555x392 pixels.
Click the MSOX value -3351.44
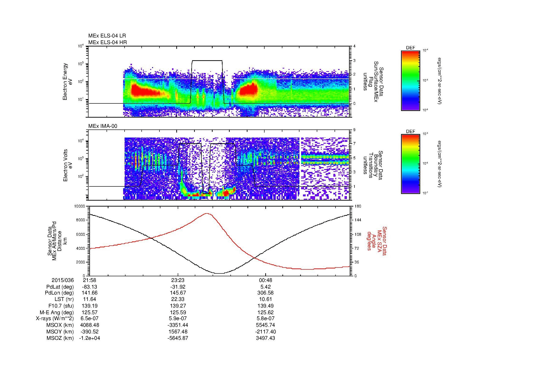pyautogui.click(x=178, y=325)
